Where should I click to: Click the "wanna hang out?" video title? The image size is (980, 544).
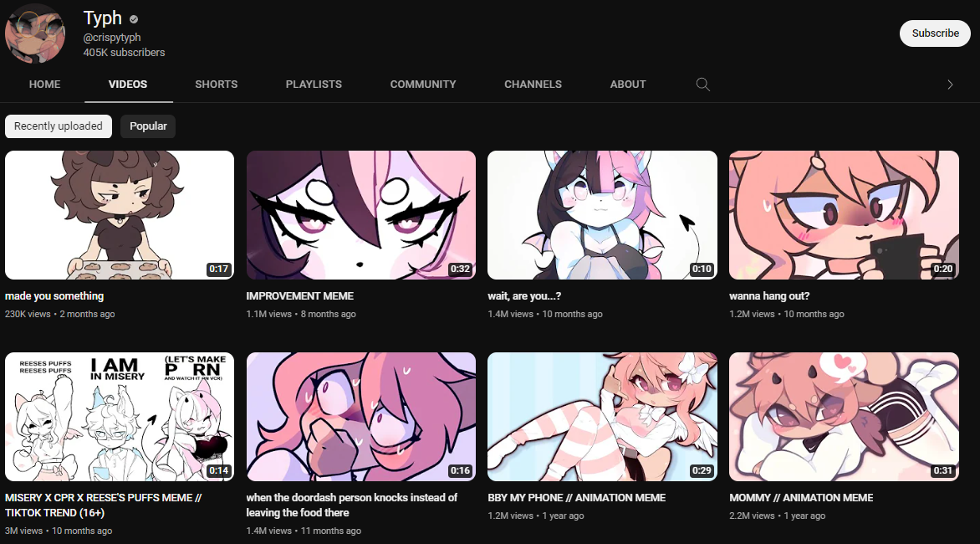pyautogui.click(x=769, y=296)
